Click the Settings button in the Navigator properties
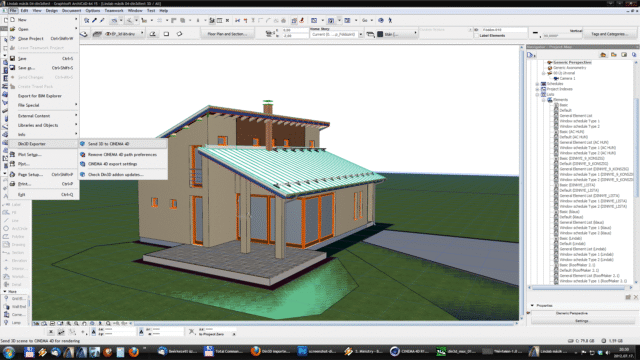The height and width of the screenshot is (360, 640). coord(582,321)
